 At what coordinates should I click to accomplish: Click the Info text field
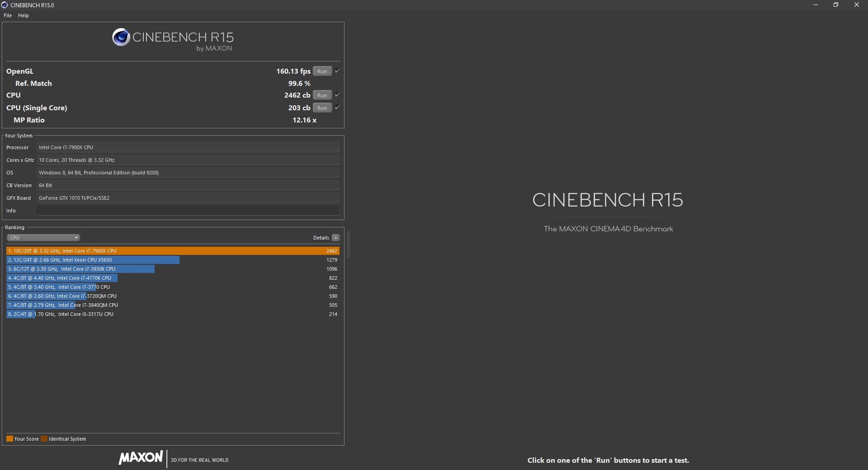point(188,211)
